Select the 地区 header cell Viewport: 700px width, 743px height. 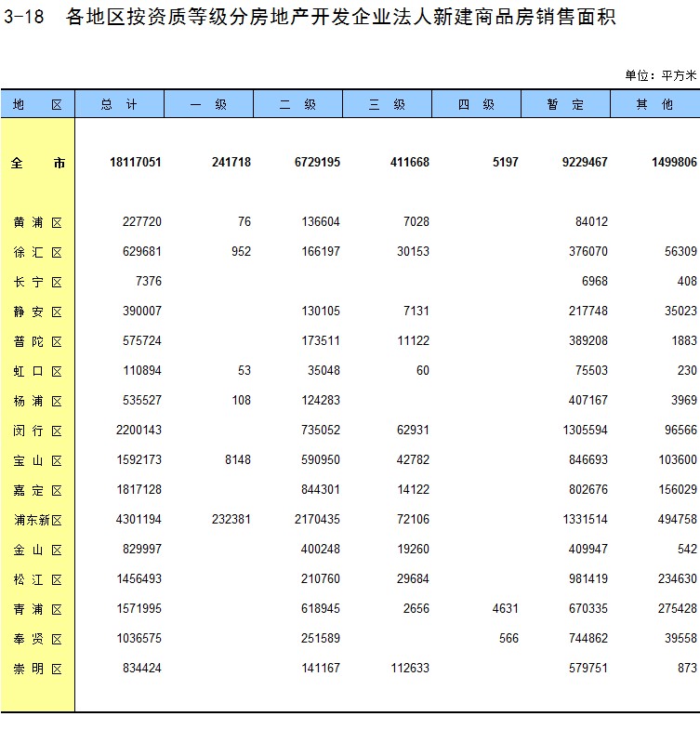click(37, 105)
